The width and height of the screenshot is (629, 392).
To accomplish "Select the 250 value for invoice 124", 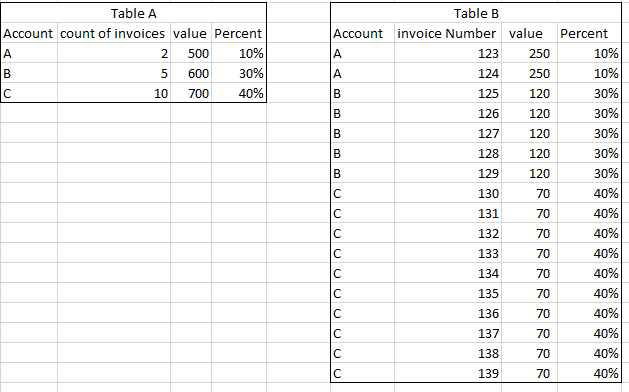I will pos(530,73).
